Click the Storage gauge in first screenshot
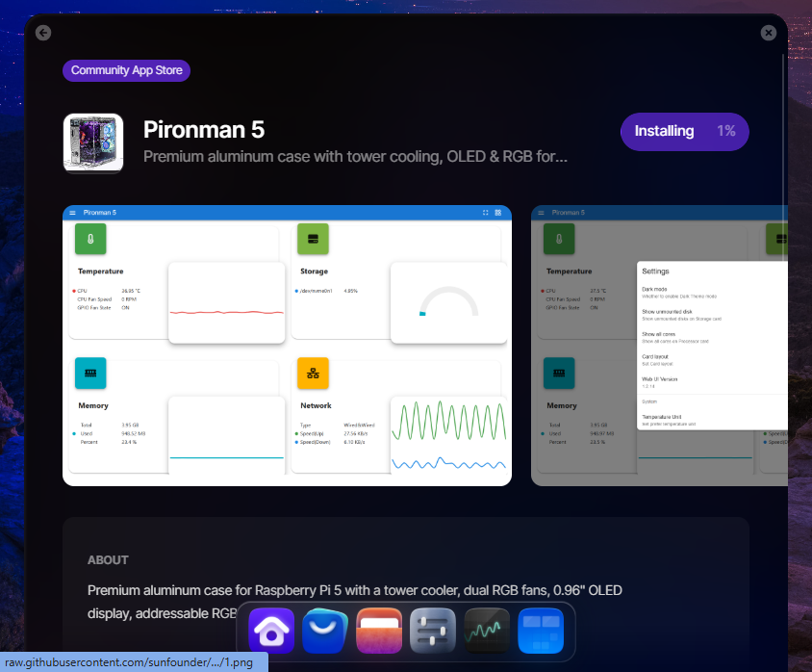The height and width of the screenshot is (672, 812). (449, 302)
